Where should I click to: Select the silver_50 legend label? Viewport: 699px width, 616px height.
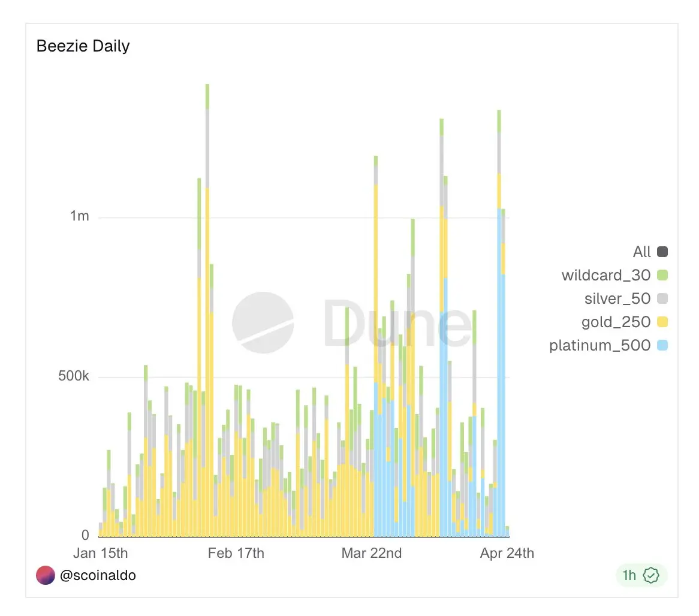617,298
